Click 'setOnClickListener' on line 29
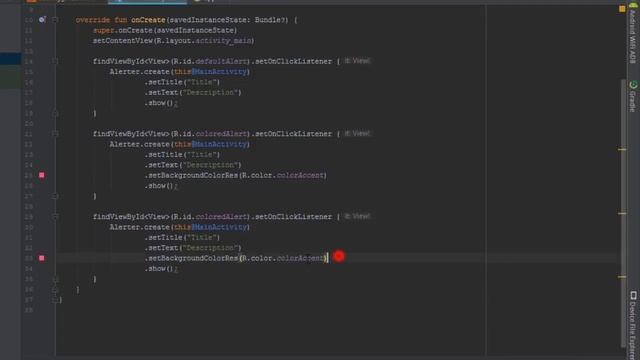Viewport: 640px width, 360px height. click(293, 217)
